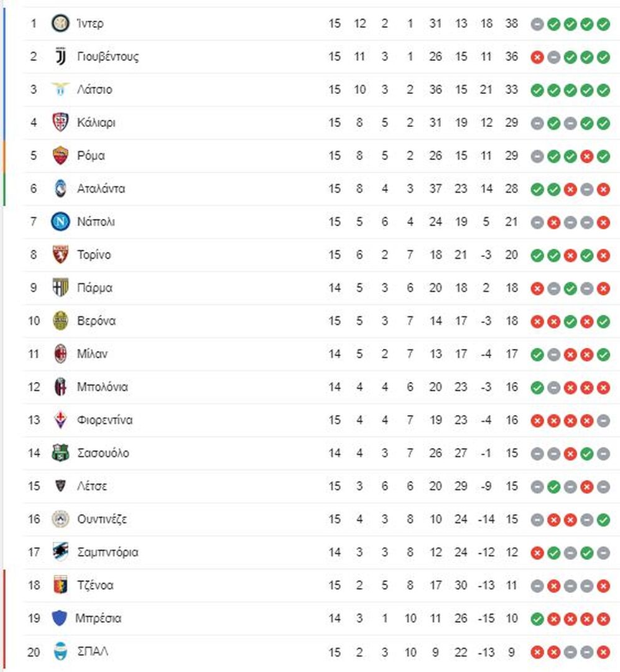Click Lazio's first green win indicator

click(x=537, y=90)
